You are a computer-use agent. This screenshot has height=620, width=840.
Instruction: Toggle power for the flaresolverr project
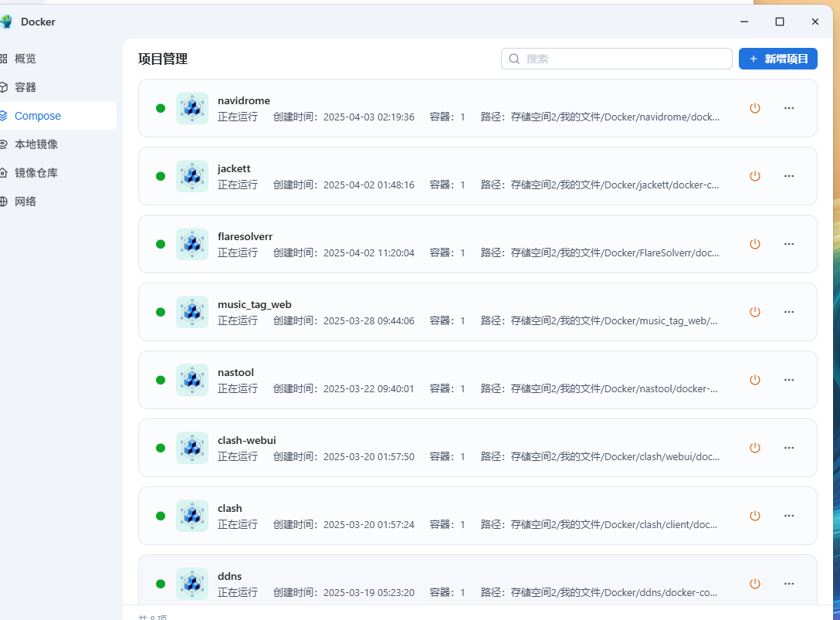755,244
